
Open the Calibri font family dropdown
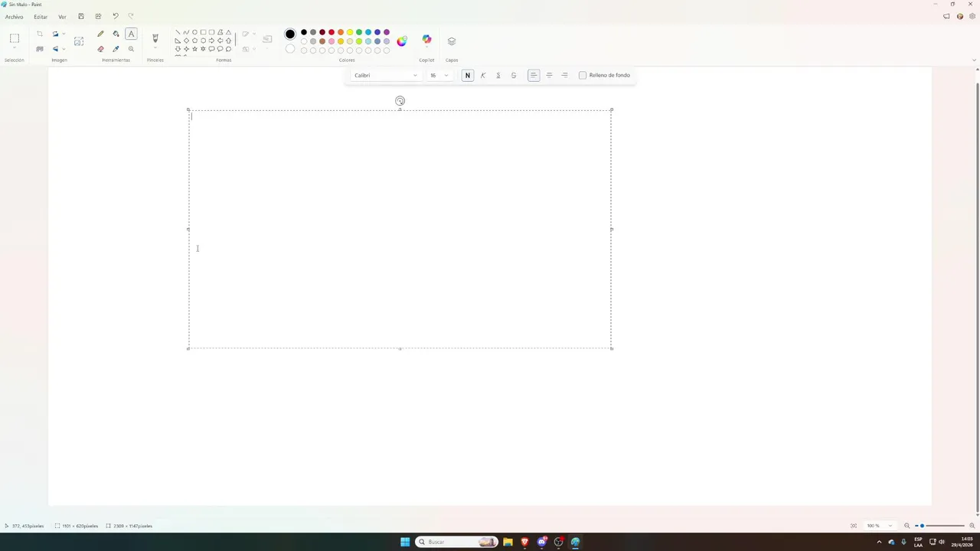[x=385, y=75]
